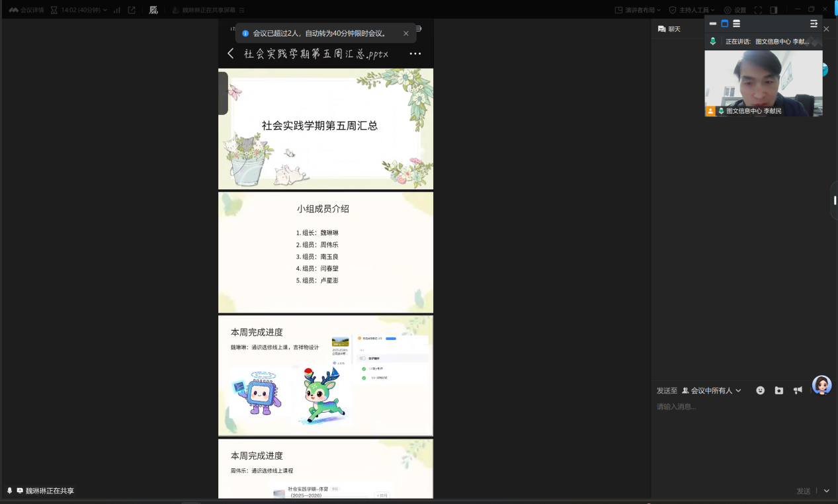Open the 主持人工具 host tools dropdown
This screenshot has height=504, width=838.
[x=692, y=10]
